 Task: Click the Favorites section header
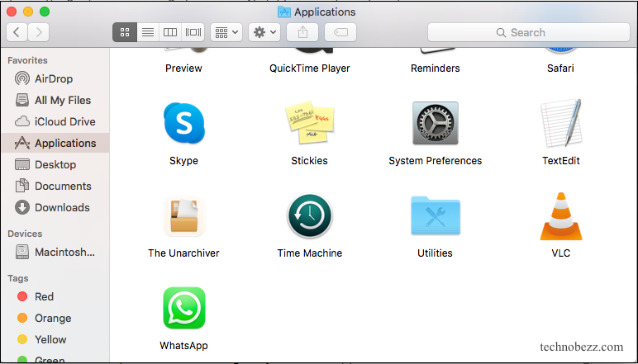pos(27,60)
